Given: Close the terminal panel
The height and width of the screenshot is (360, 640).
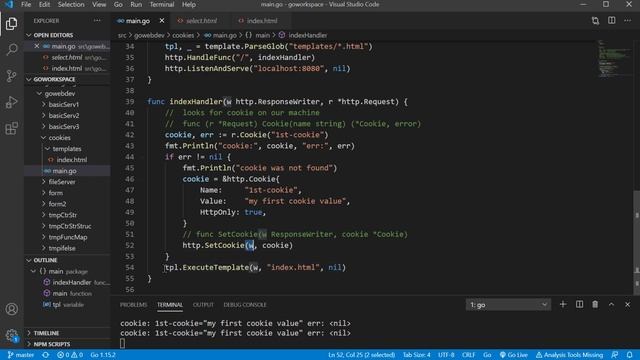Looking at the screenshot, I should [627, 304].
